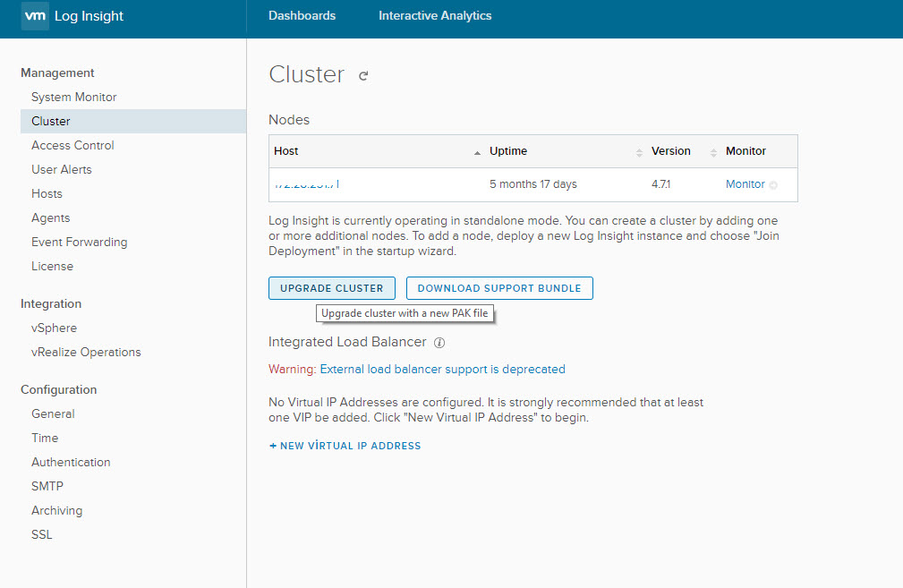The image size is (903, 588).
Task: Add a New Virtual IP Address
Action: point(345,446)
